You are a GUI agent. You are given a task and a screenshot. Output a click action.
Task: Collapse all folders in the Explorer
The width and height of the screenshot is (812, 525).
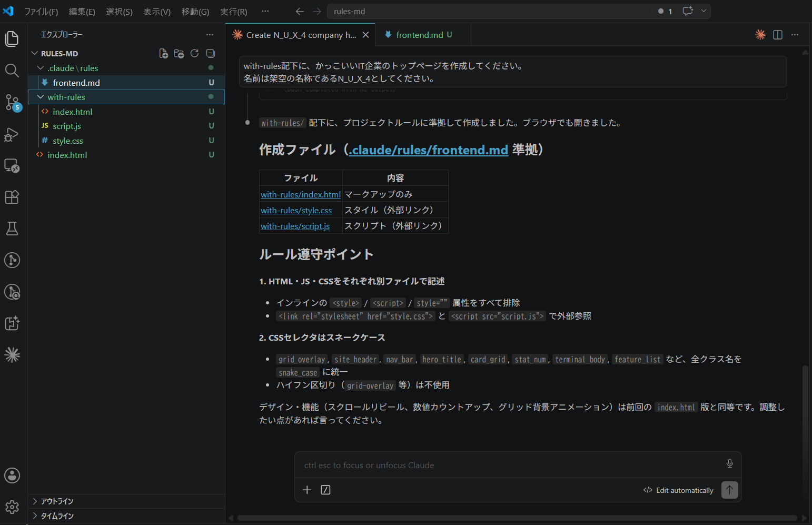coord(210,54)
